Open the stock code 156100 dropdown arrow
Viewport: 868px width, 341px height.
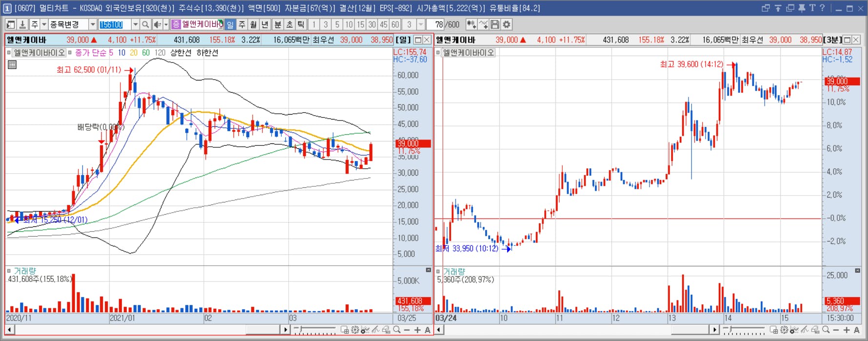tap(135, 24)
